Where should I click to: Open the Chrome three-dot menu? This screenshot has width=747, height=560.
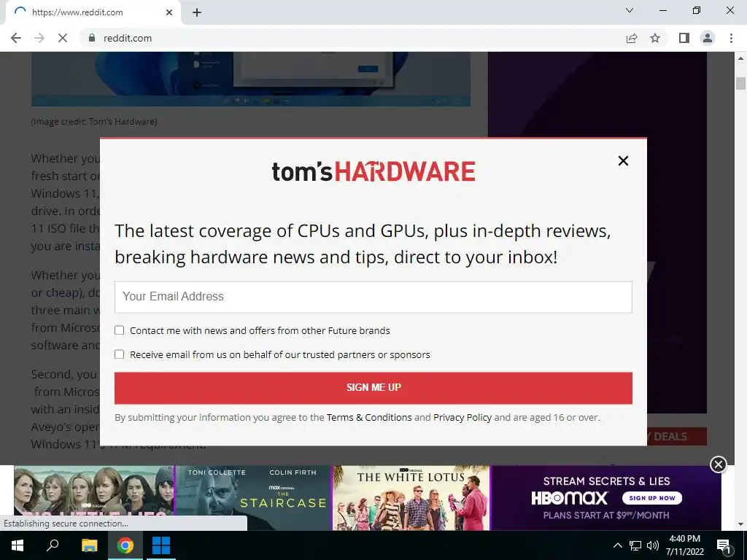[x=731, y=38]
